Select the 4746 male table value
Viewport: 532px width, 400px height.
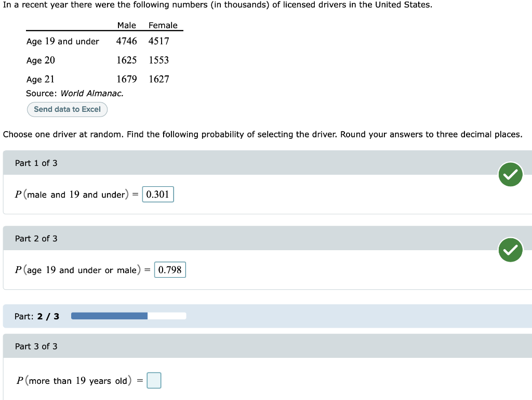pos(127,41)
